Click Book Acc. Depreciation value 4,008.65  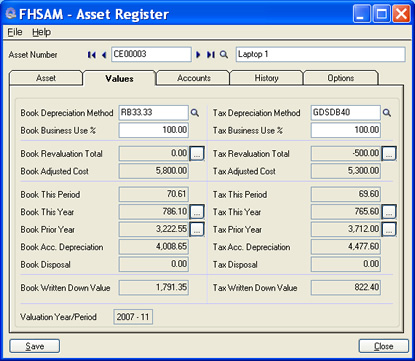(154, 247)
